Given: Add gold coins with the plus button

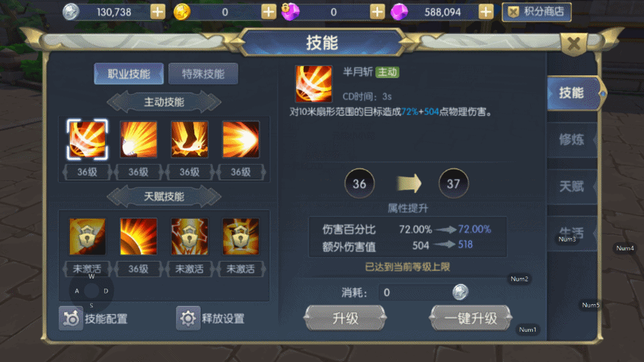Looking at the screenshot, I should click(x=269, y=12).
